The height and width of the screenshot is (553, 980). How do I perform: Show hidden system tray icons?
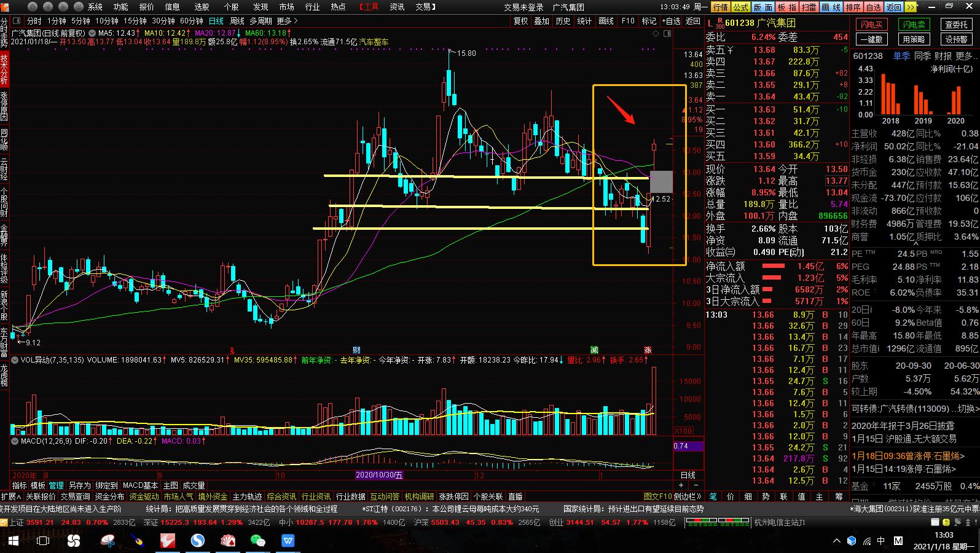tap(836, 541)
